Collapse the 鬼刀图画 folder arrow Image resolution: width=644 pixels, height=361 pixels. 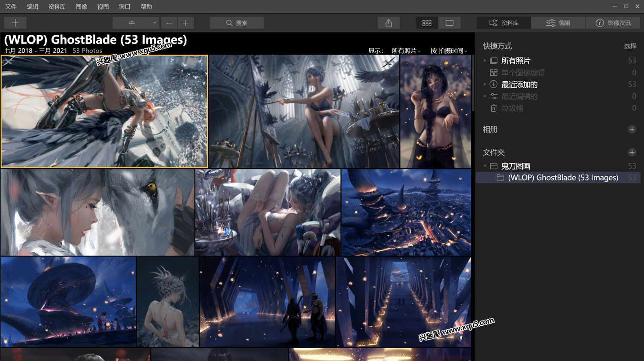pos(485,166)
